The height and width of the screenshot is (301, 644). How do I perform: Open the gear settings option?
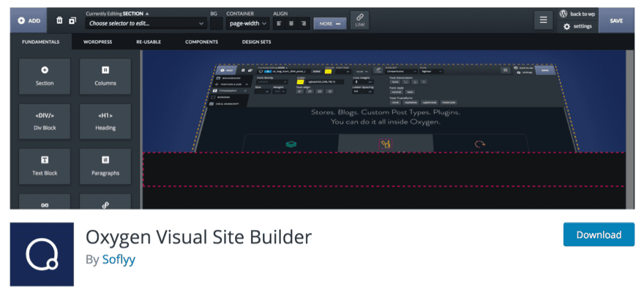click(x=577, y=26)
